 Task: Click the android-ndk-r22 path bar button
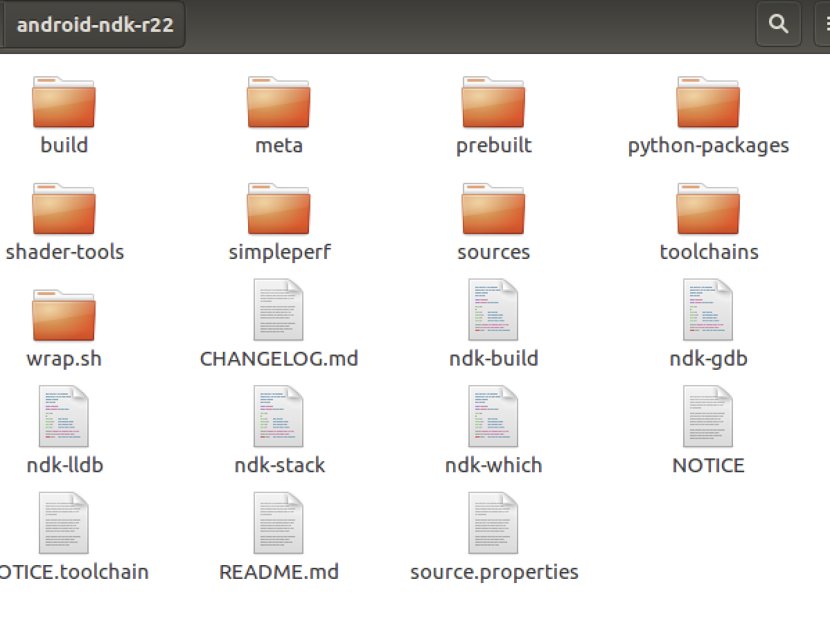94,24
